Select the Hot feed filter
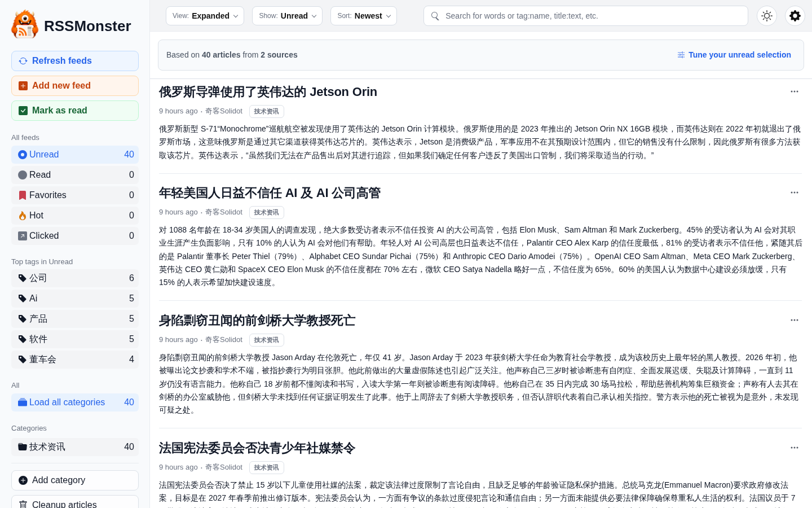This screenshot has height=508, width=812. click(x=75, y=216)
